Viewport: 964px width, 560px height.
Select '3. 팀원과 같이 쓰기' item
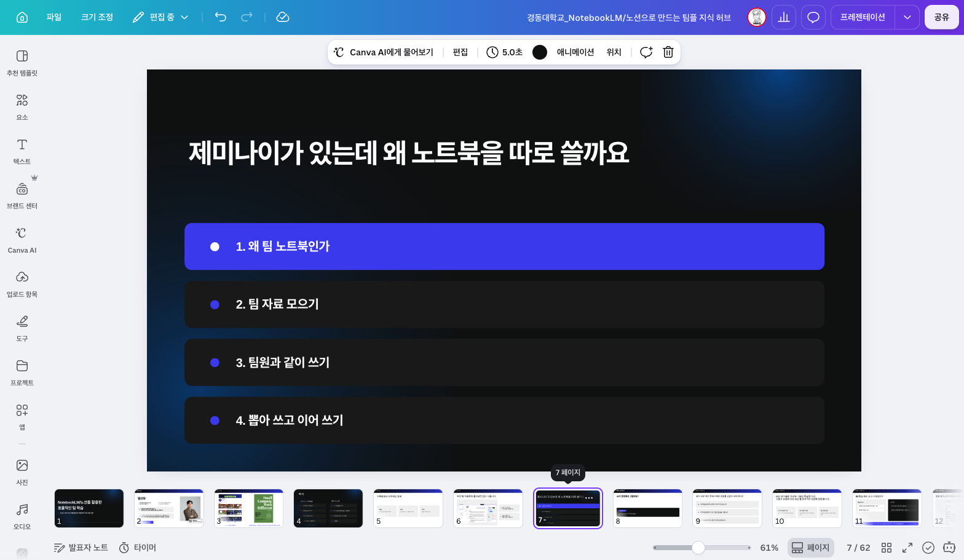tap(504, 362)
